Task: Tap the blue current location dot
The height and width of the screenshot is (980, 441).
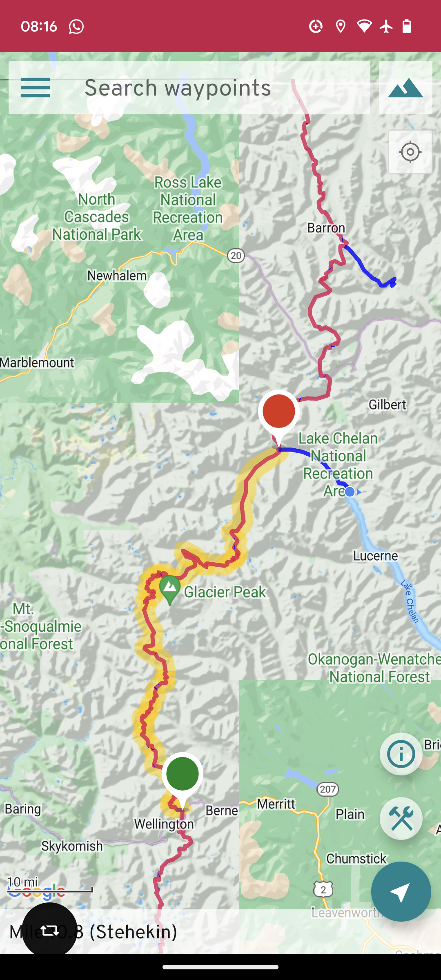Action: (350, 492)
